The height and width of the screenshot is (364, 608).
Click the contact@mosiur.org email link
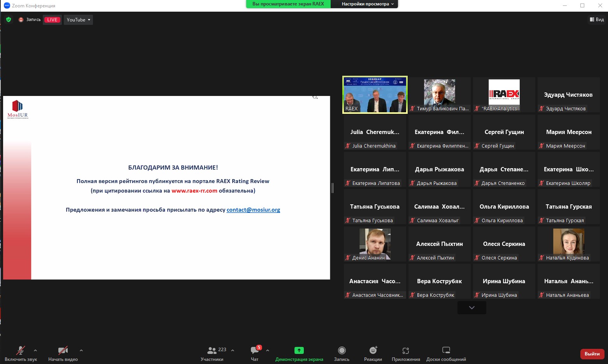coord(253,210)
